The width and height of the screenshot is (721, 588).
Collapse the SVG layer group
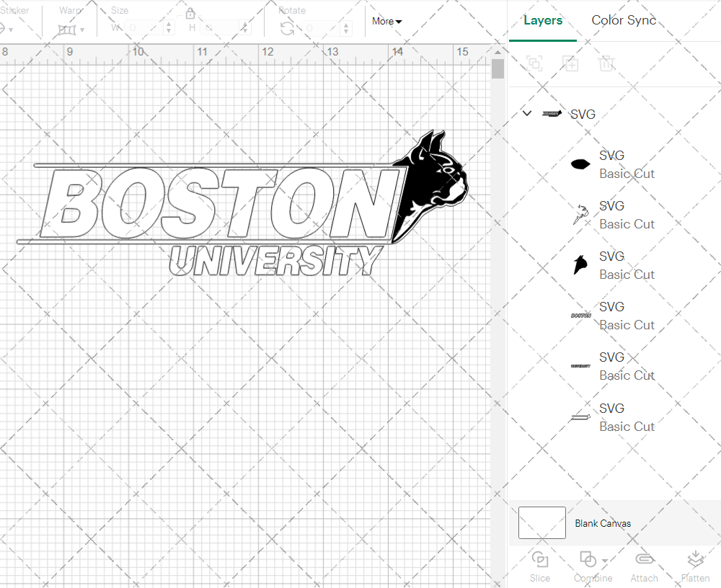click(526, 113)
